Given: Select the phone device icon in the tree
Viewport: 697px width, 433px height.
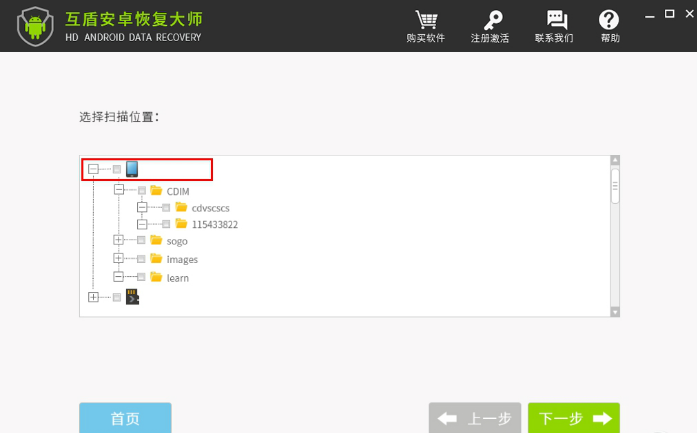Looking at the screenshot, I should [132, 169].
